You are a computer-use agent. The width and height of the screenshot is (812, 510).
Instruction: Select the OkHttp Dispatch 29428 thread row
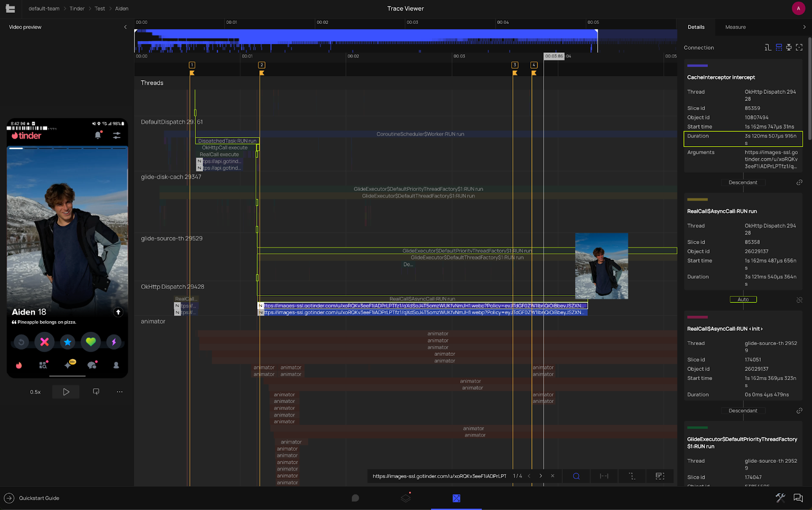point(173,287)
